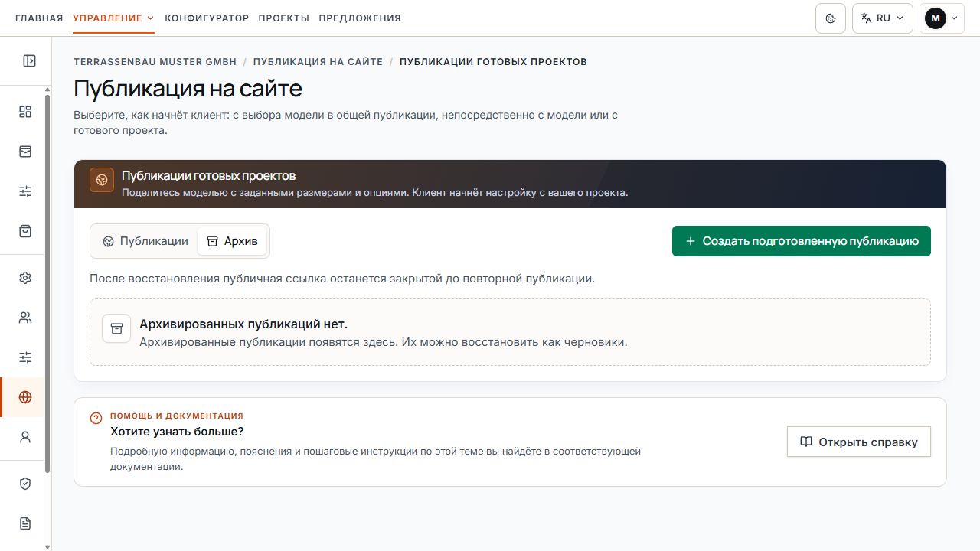
Task: Click the archive box icon in empty state
Action: click(116, 328)
